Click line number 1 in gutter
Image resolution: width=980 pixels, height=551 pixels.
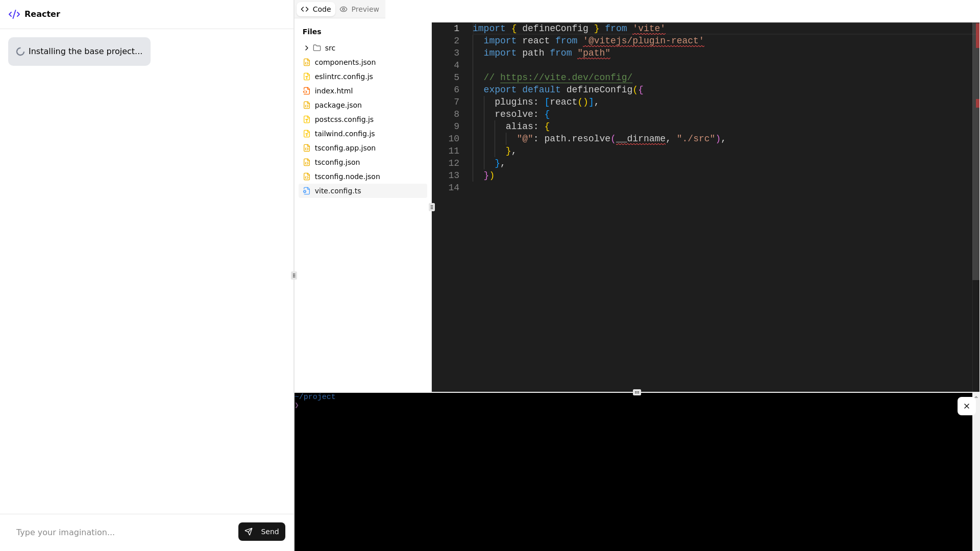[457, 29]
